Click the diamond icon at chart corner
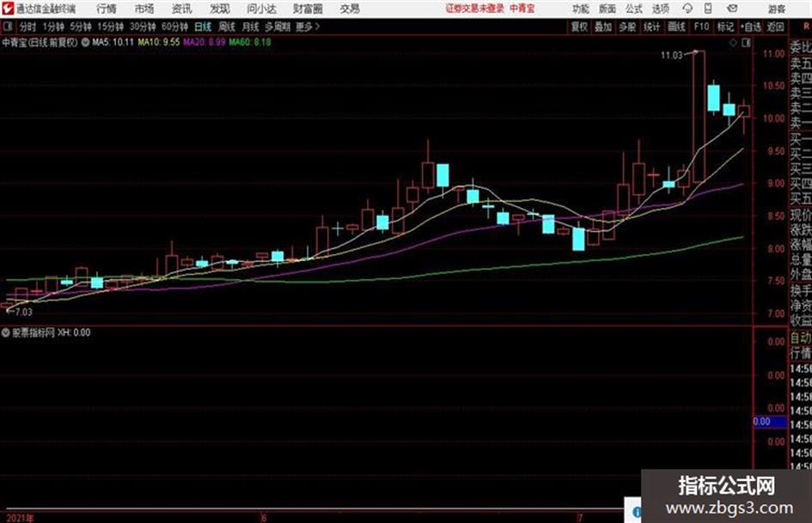 click(733, 43)
